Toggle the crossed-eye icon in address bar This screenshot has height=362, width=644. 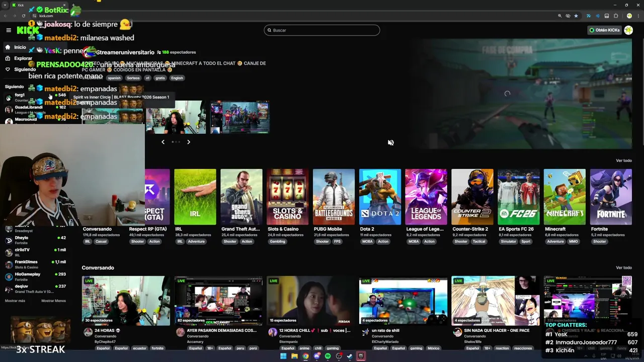[x=568, y=16]
